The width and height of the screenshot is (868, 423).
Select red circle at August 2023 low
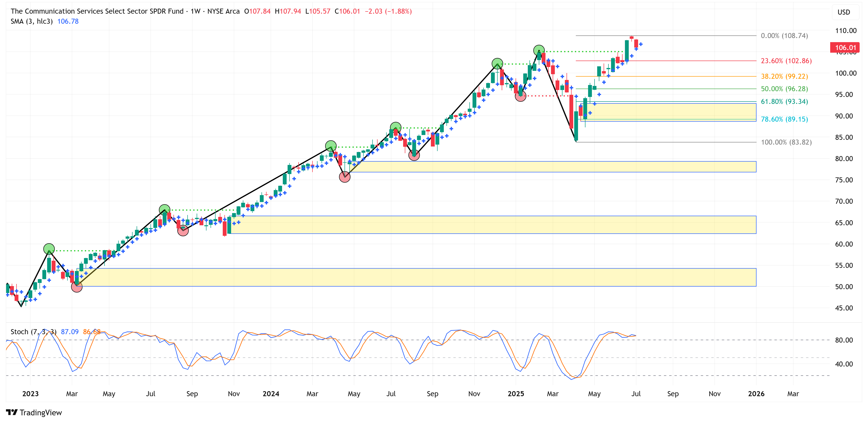coord(183,231)
